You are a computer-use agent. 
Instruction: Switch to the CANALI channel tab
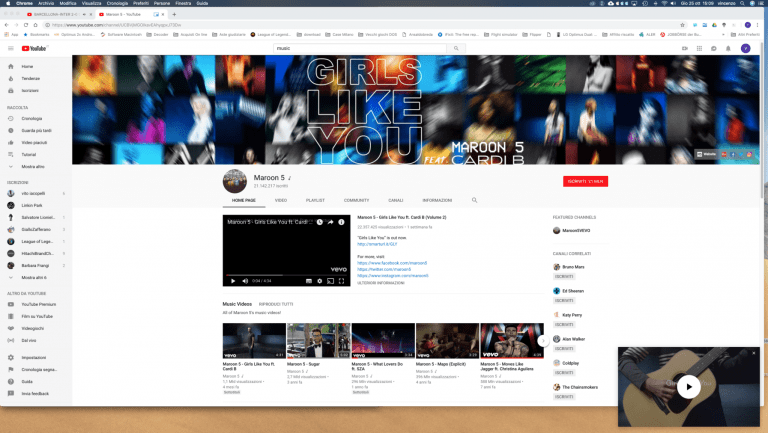(x=396, y=200)
